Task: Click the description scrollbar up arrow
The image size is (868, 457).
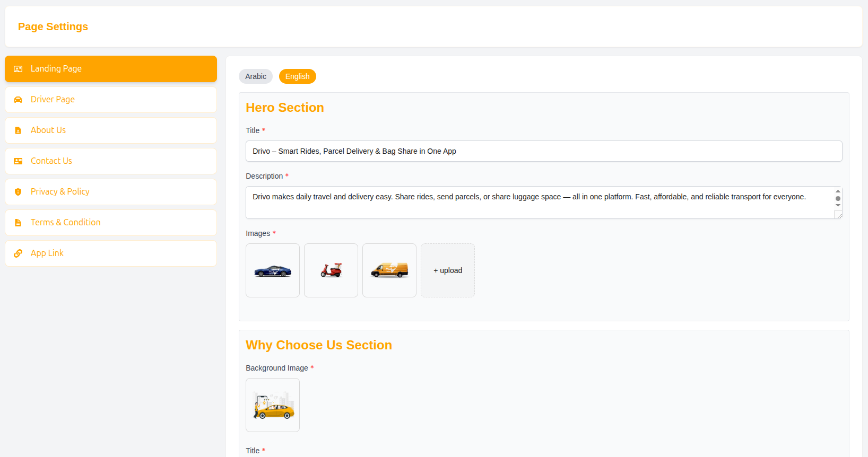Action: point(838,191)
